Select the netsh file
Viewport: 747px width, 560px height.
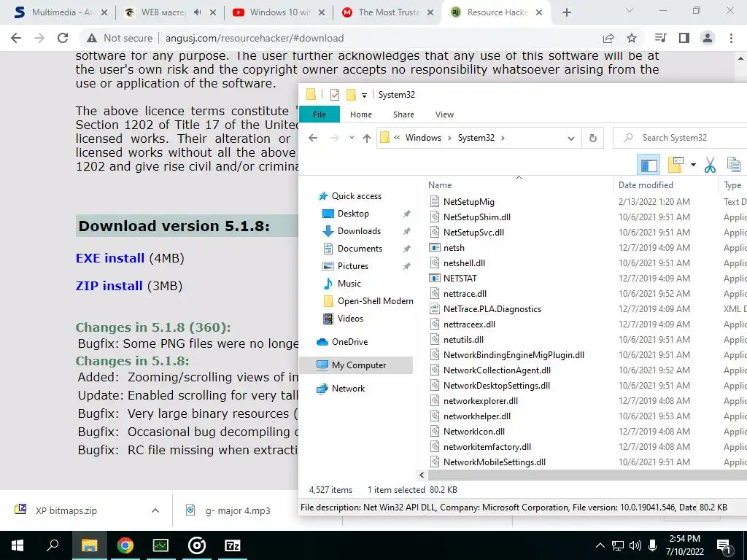coord(454,248)
